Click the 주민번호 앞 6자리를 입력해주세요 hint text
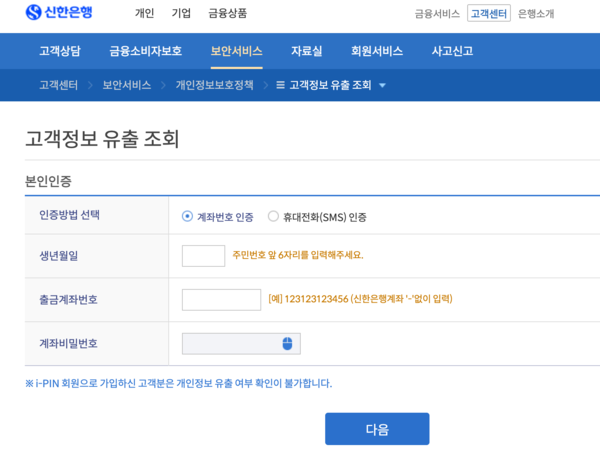 coord(298,255)
